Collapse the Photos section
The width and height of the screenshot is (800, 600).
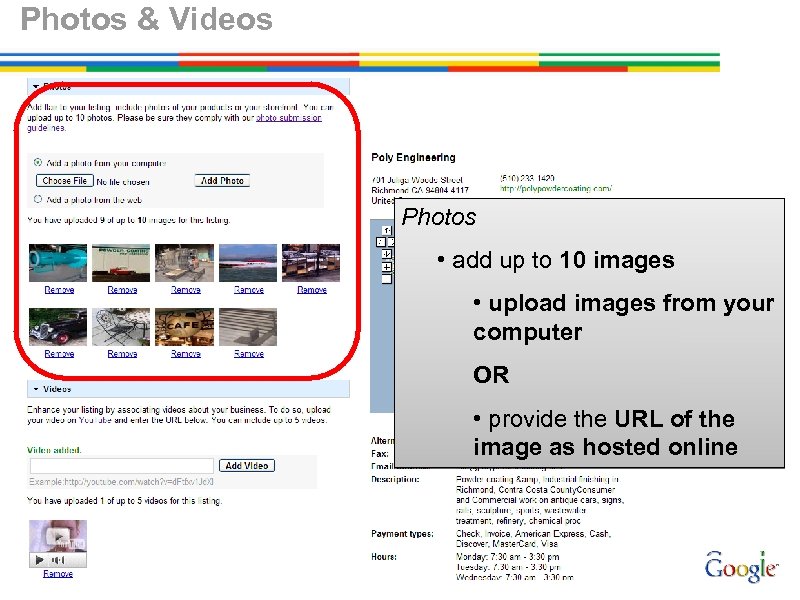pos(34,85)
